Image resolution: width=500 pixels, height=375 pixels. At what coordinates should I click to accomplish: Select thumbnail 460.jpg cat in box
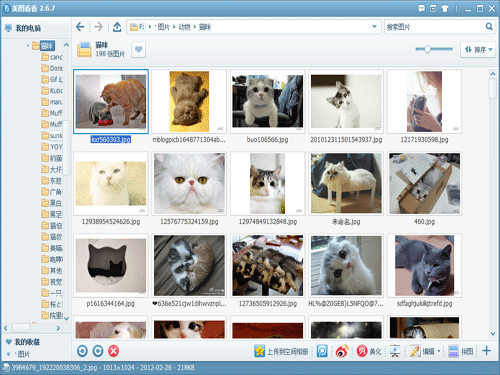[424, 183]
